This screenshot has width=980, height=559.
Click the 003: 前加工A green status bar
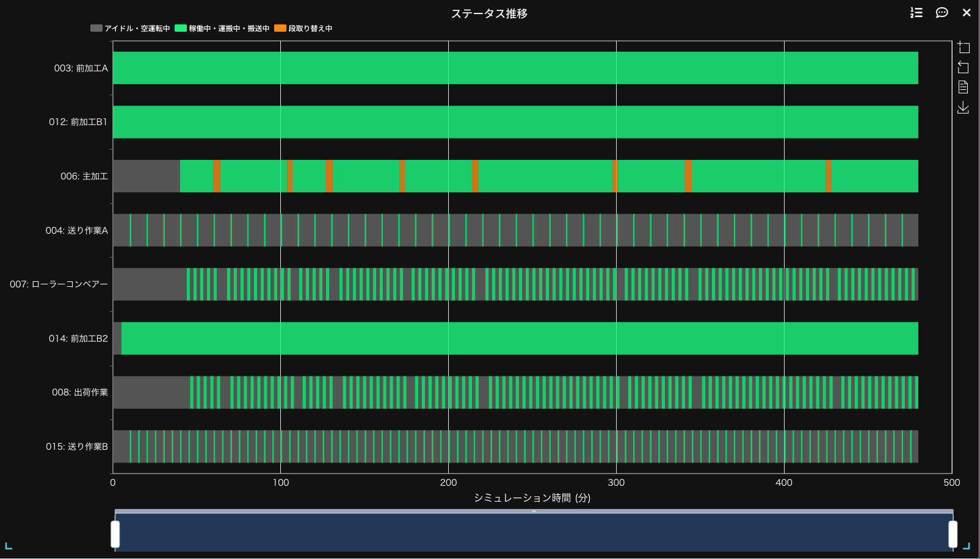point(515,68)
